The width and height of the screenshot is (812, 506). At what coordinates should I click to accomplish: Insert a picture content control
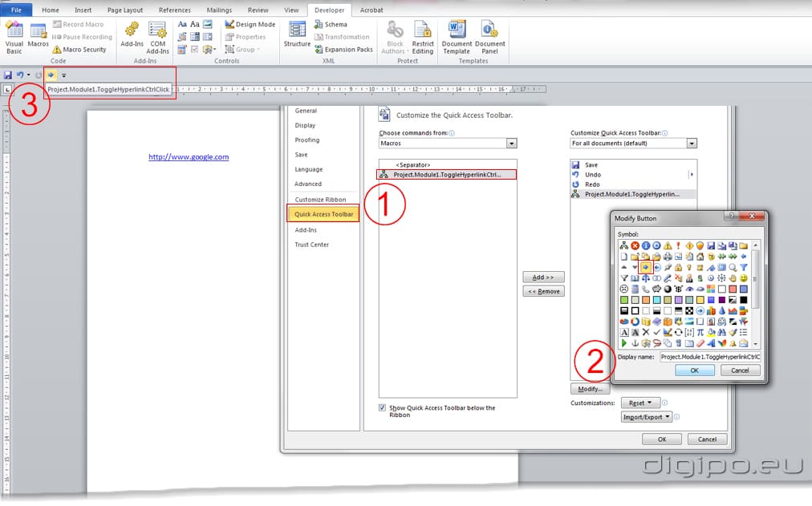pyautogui.click(x=208, y=24)
